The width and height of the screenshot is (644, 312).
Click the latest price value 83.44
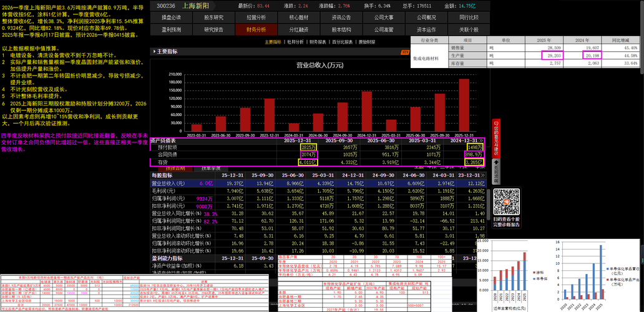263,6
